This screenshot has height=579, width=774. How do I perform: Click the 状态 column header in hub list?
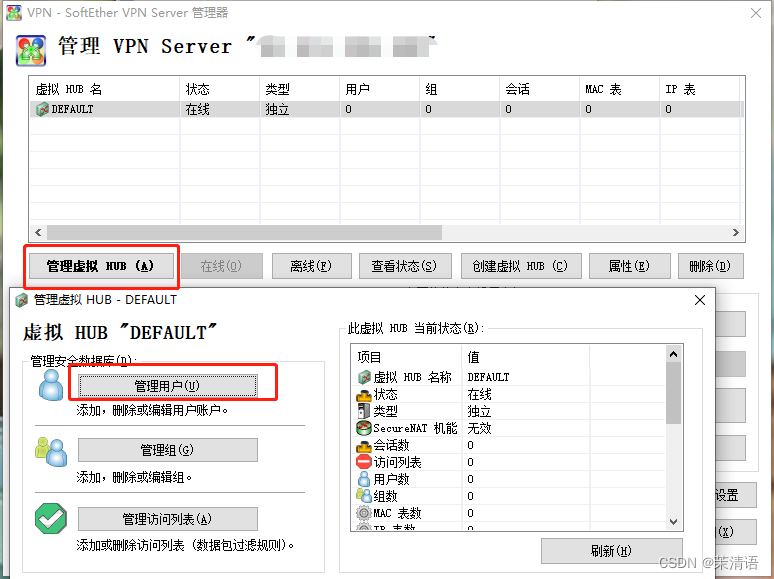[220, 89]
